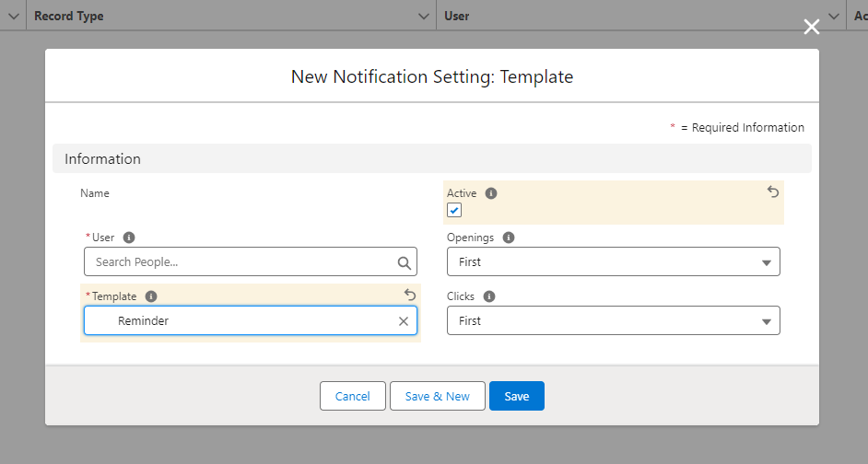Open the Openings dropdown
The width and height of the screenshot is (868, 464).
click(613, 262)
